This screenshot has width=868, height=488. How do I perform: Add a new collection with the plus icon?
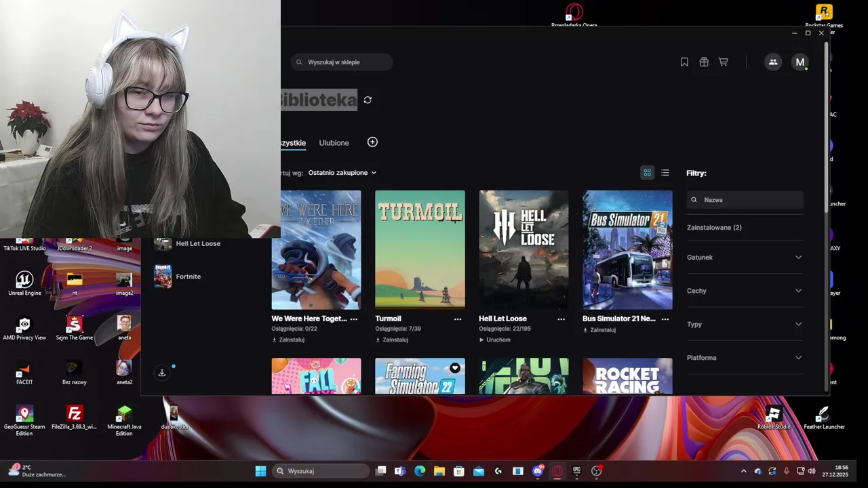tap(372, 142)
